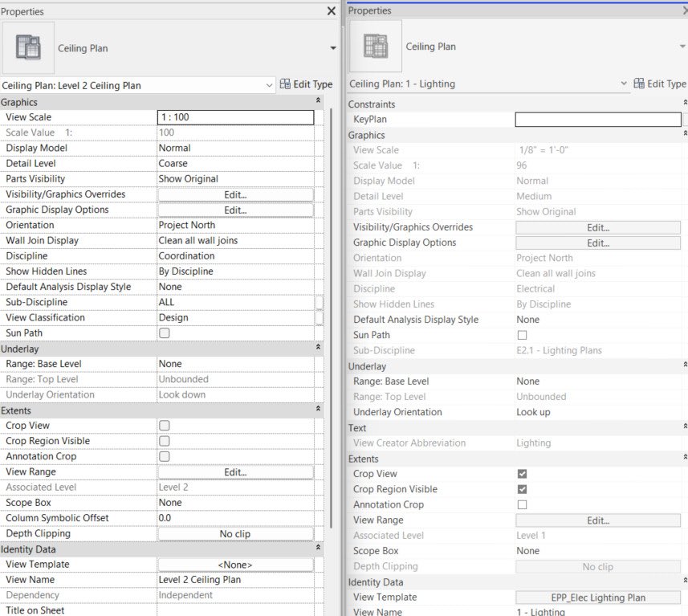Click the View Scale 1 : 100 field
The height and width of the screenshot is (616, 688).
(236, 117)
